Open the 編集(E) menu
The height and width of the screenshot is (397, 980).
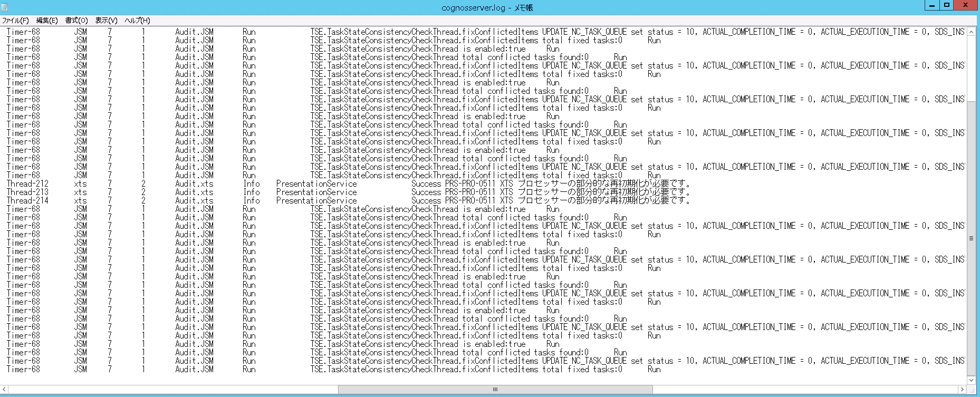[x=47, y=21]
